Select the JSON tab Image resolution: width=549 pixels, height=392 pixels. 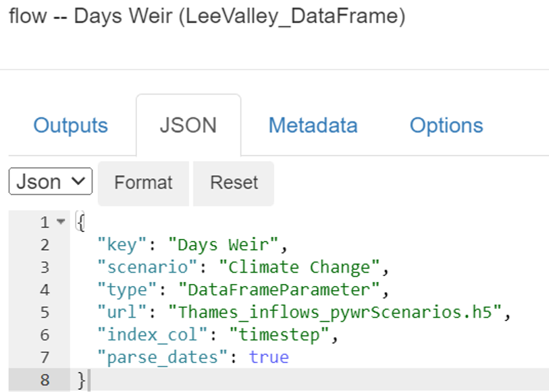click(x=188, y=125)
